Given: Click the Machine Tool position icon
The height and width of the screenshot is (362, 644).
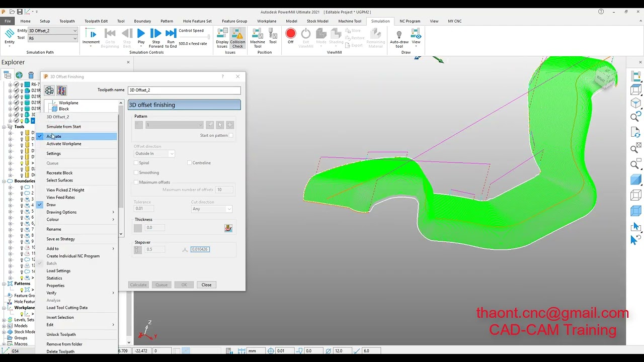Looking at the screenshot, I should point(258,38).
